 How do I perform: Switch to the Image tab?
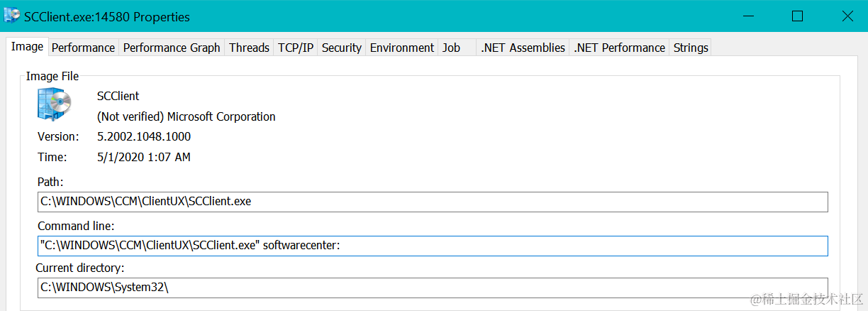click(28, 47)
